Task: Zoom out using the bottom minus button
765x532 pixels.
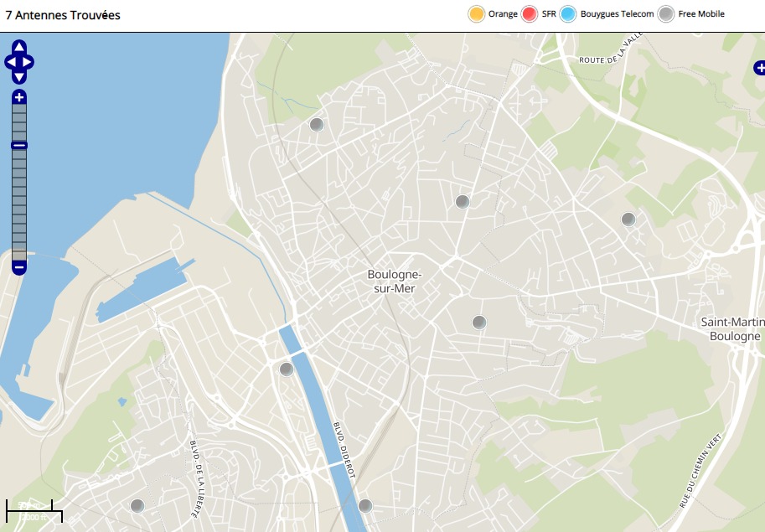Action: (x=19, y=267)
